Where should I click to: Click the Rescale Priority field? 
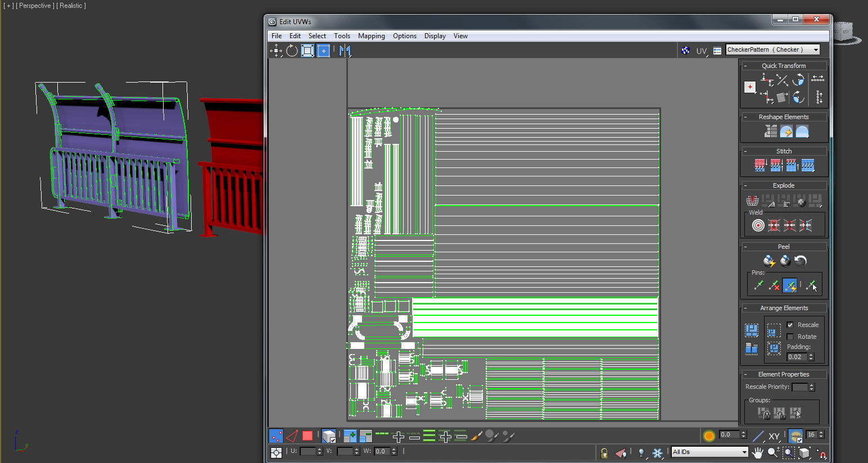click(800, 387)
